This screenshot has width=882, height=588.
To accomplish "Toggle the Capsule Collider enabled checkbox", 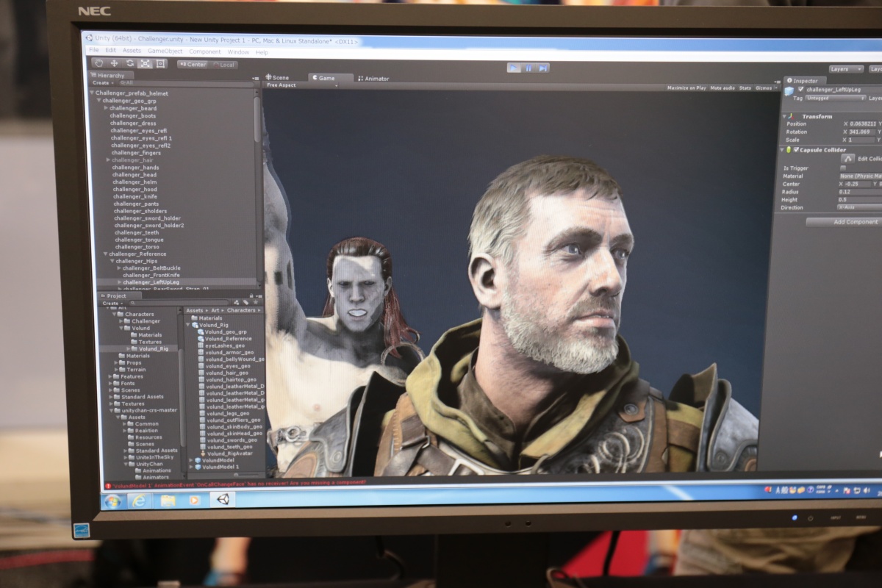I will pos(796,149).
